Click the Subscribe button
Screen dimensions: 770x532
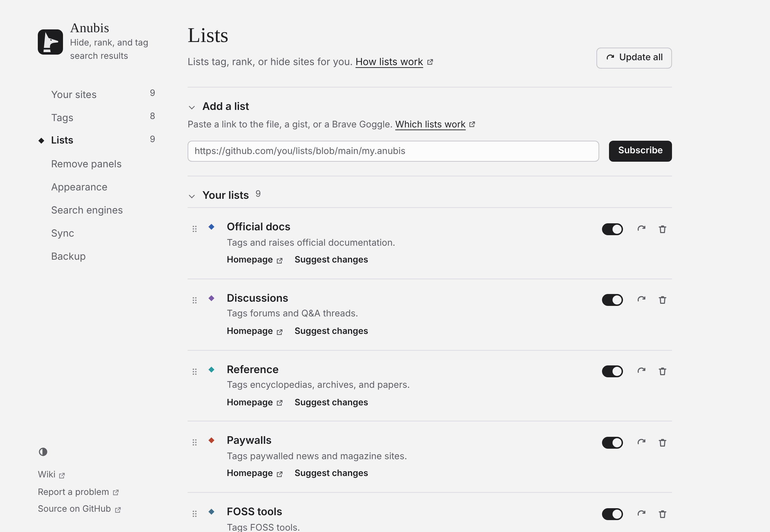pyautogui.click(x=640, y=151)
